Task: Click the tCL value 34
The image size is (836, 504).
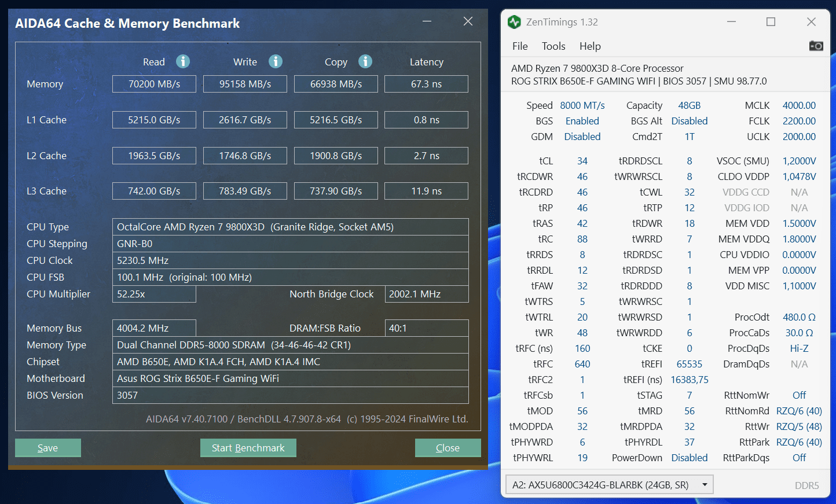Action: point(582,161)
